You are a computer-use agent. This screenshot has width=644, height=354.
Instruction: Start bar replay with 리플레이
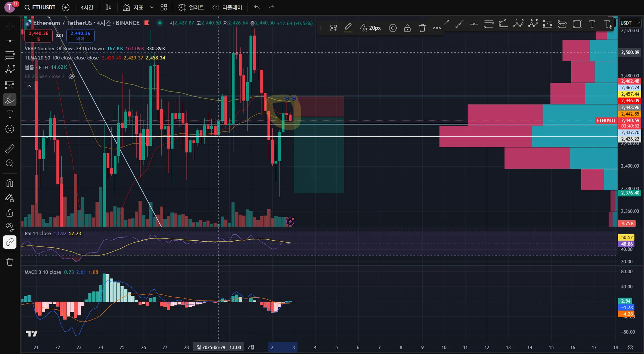pos(227,7)
